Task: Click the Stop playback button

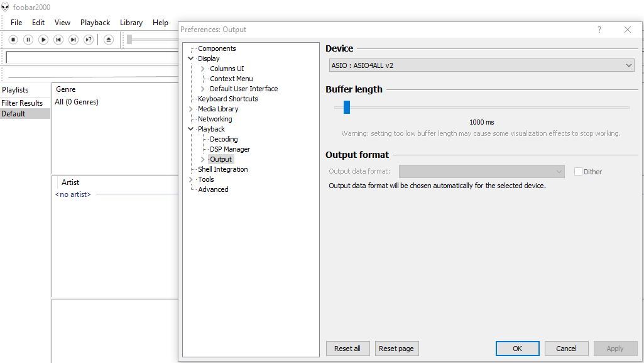Action: (x=13, y=40)
